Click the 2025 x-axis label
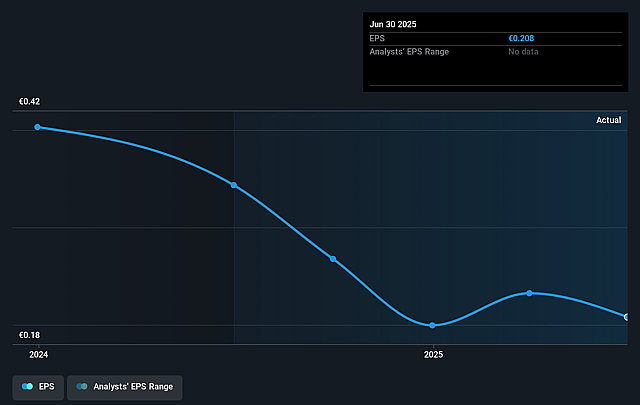This screenshot has height=405, width=640. (433, 354)
